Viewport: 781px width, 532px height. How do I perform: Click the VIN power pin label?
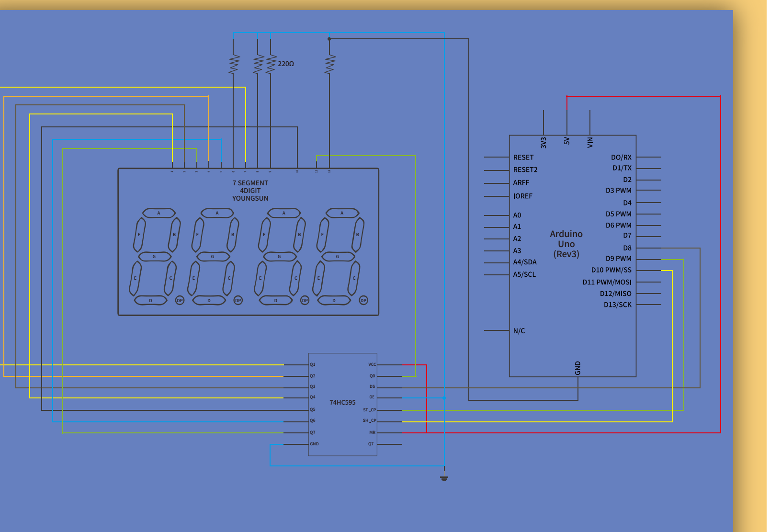(590, 142)
